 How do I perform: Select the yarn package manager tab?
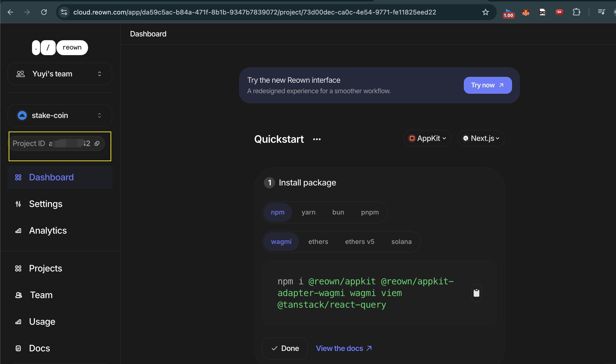[308, 212]
